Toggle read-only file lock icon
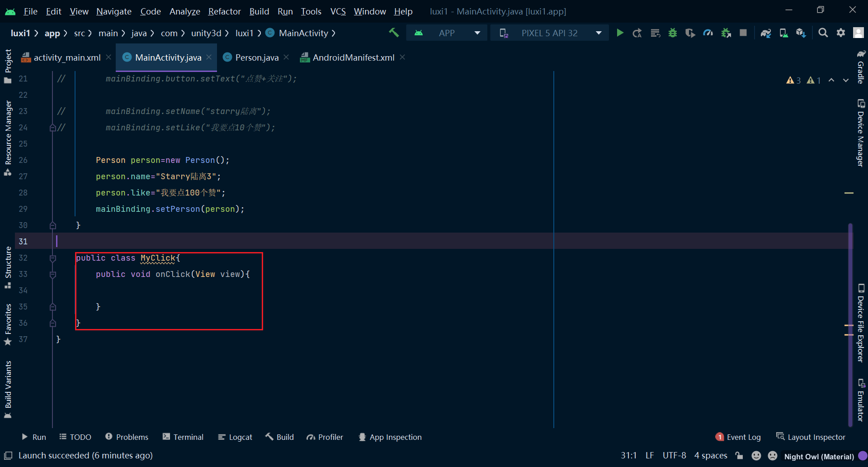Screen dimensions: 868x467 tap(739, 456)
